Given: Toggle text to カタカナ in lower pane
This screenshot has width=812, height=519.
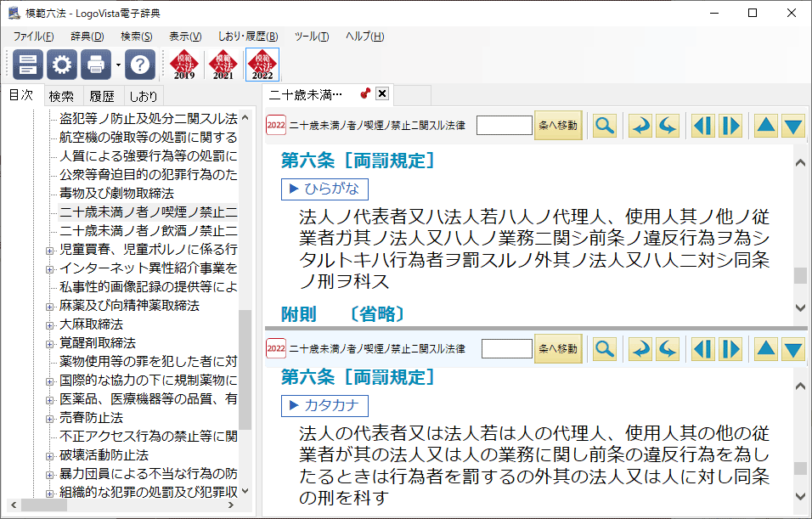Looking at the screenshot, I should tap(324, 405).
